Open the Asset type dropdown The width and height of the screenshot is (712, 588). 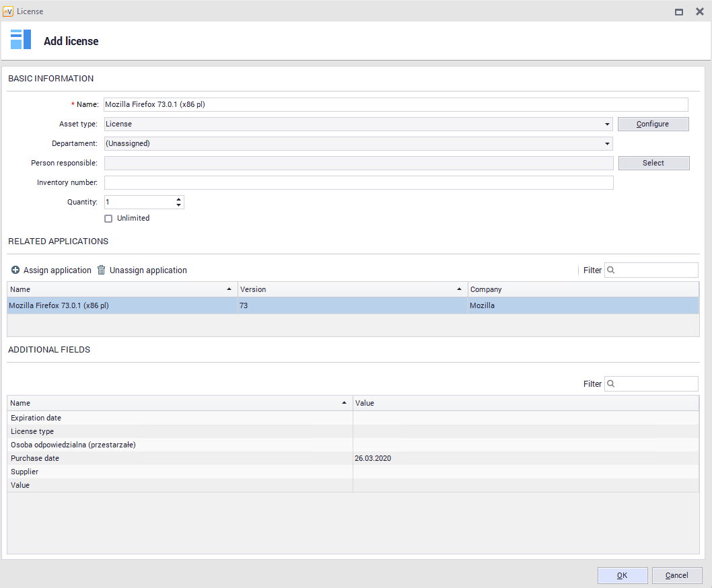point(607,124)
